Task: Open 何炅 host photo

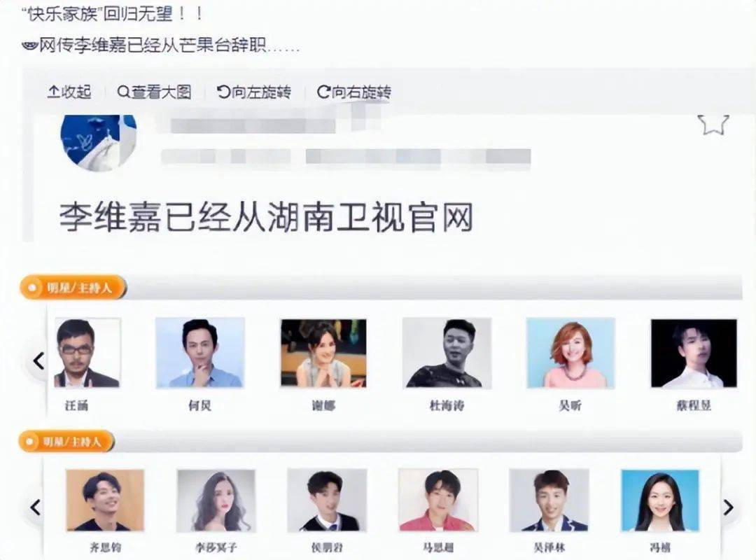Action: [200, 353]
